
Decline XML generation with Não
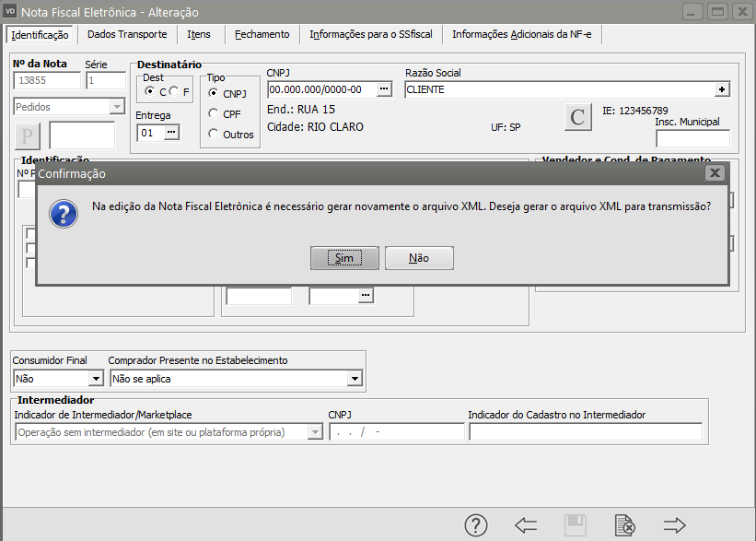click(x=419, y=258)
